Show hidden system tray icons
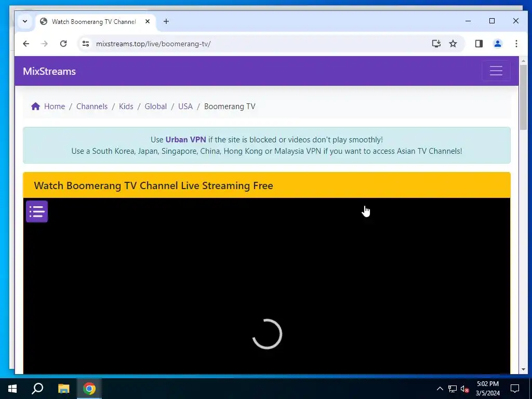 (x=440, y=389)
